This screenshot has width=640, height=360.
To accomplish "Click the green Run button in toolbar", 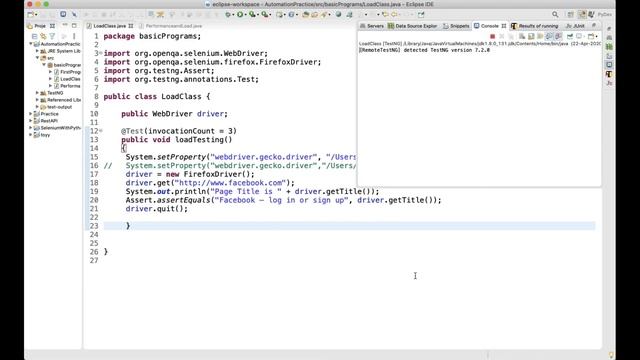I will (240, 15).
